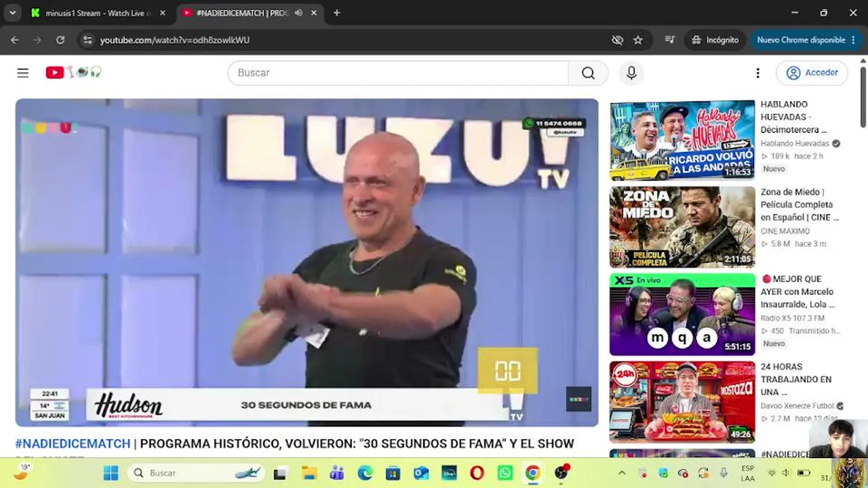Open Opera browser from the taskbar
The height and width of the screenshot is (488, 868).
coord(477,473)
